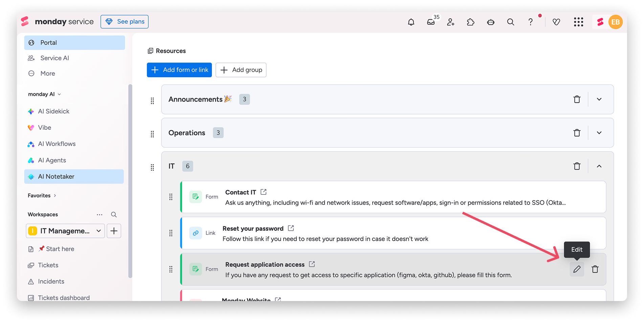Expand the Announcements group

point(599,99)
